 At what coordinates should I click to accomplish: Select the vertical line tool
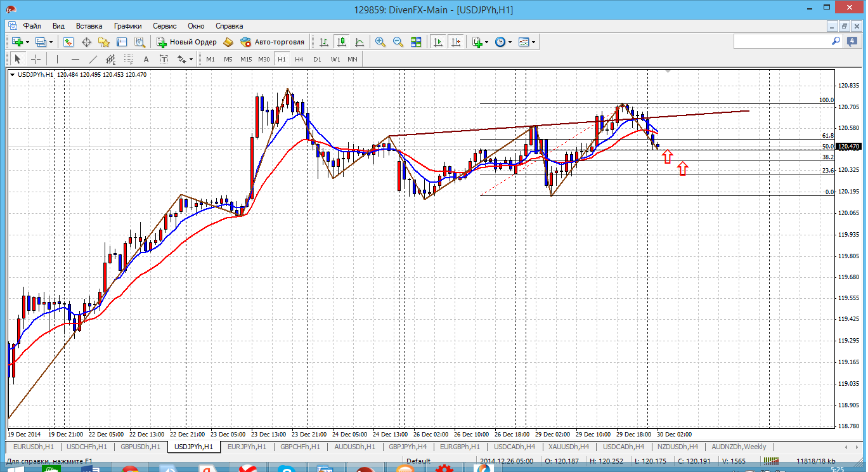[x=57, y=59]
